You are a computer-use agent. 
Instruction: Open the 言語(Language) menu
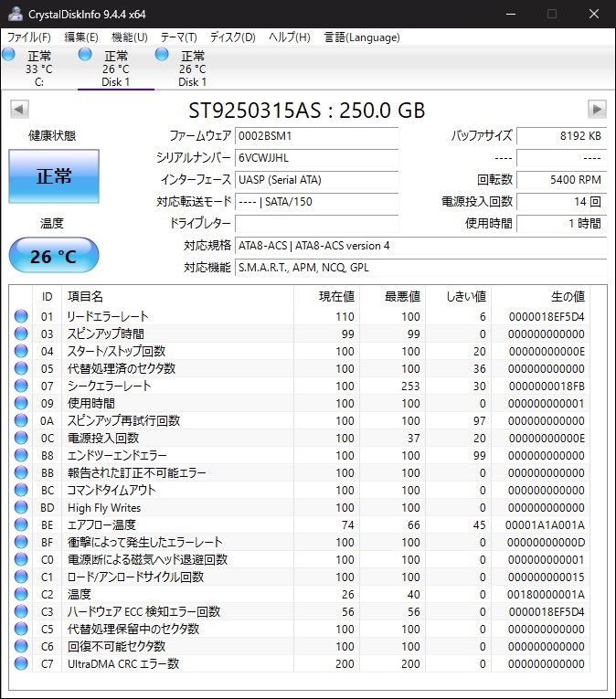pos(362,37)
